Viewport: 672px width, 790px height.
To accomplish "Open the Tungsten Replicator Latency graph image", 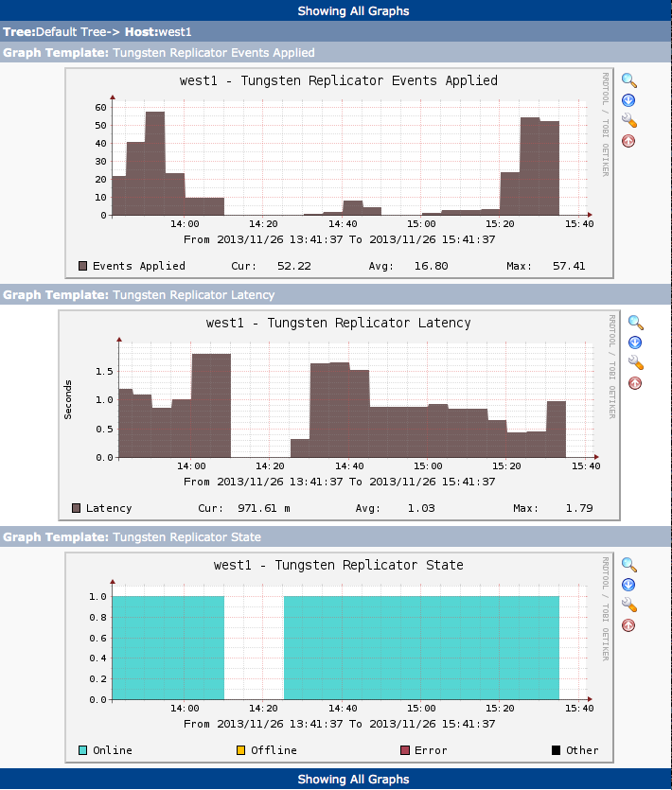I will coord(339,414).
